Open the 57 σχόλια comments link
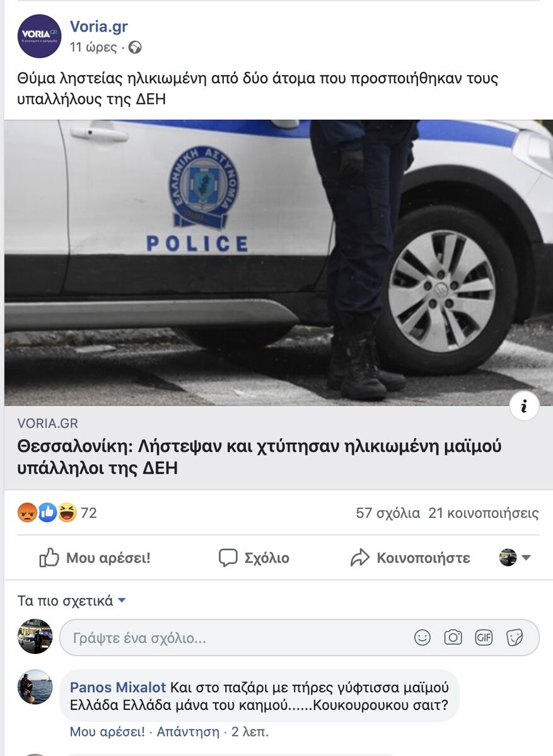Viewport: 553px width, 756px height. pyautogui.click(x=388, y=513)
